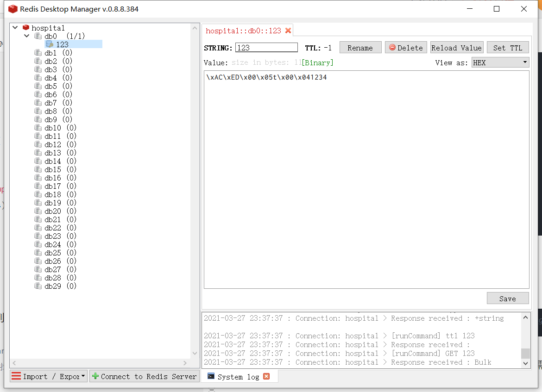Select db24 in the database tree
This screenshot has height=392, width=542.
(61, 244)
